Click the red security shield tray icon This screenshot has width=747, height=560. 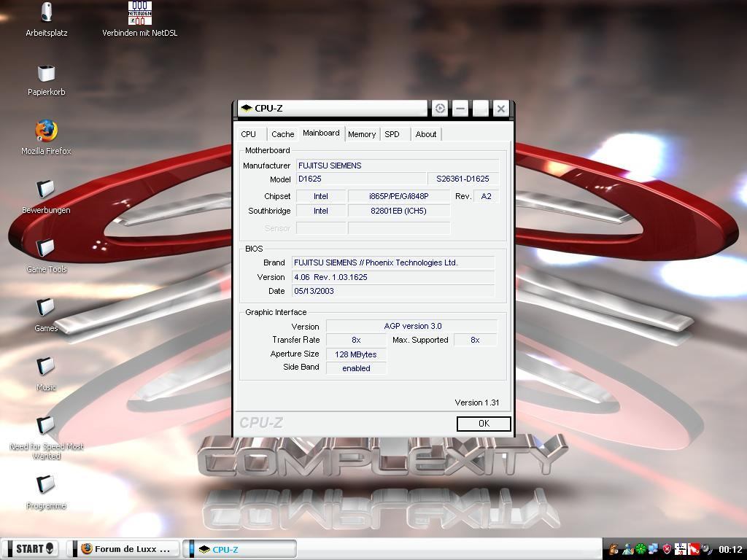coord(667,549)
